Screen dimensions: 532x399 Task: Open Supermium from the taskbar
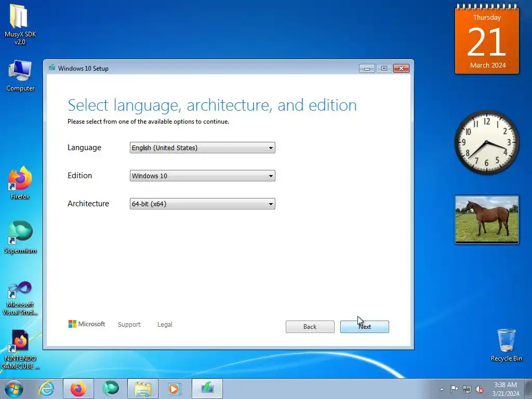[x=111, y=389]
